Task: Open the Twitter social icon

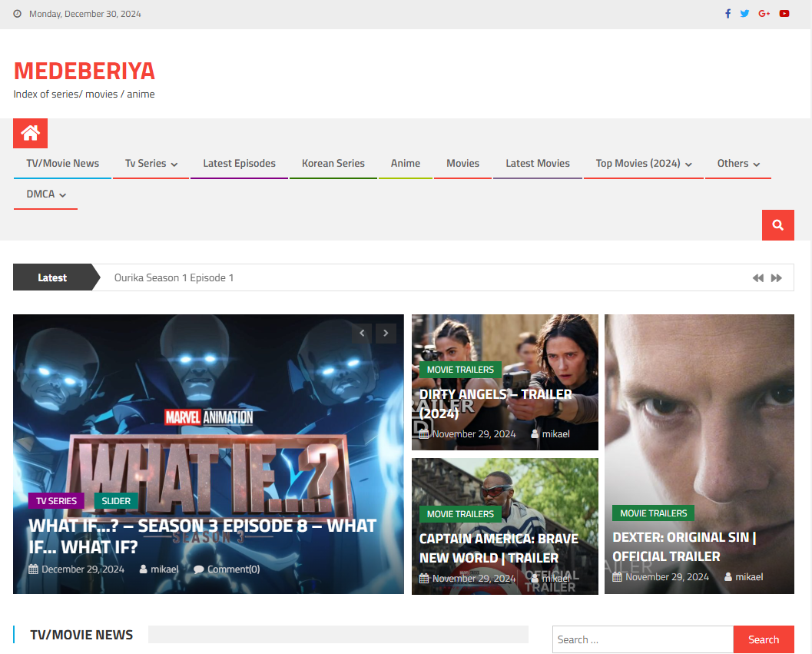Action: tap(744, 14)
